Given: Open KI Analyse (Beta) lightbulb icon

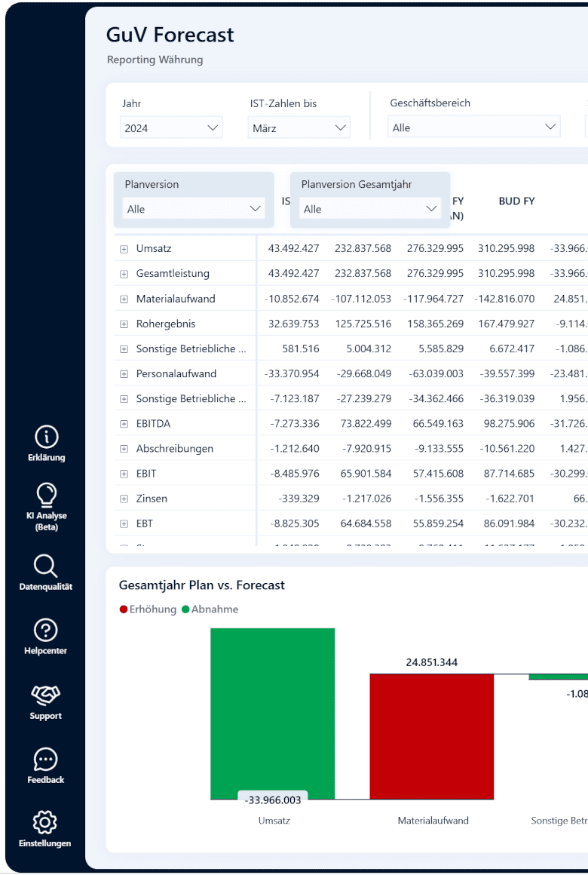Looking at the screenshot, I should click(46, 494).
